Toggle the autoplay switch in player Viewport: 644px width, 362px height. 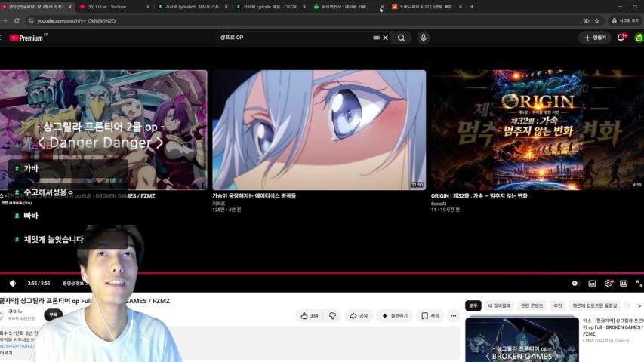pyautogui.click(x=575, y=284)
